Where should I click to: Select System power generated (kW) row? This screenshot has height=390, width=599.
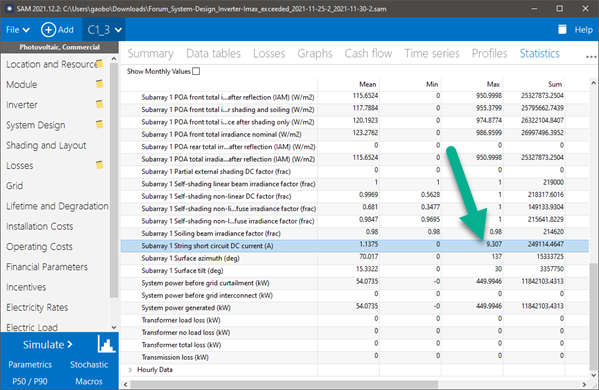click(355, 307)
